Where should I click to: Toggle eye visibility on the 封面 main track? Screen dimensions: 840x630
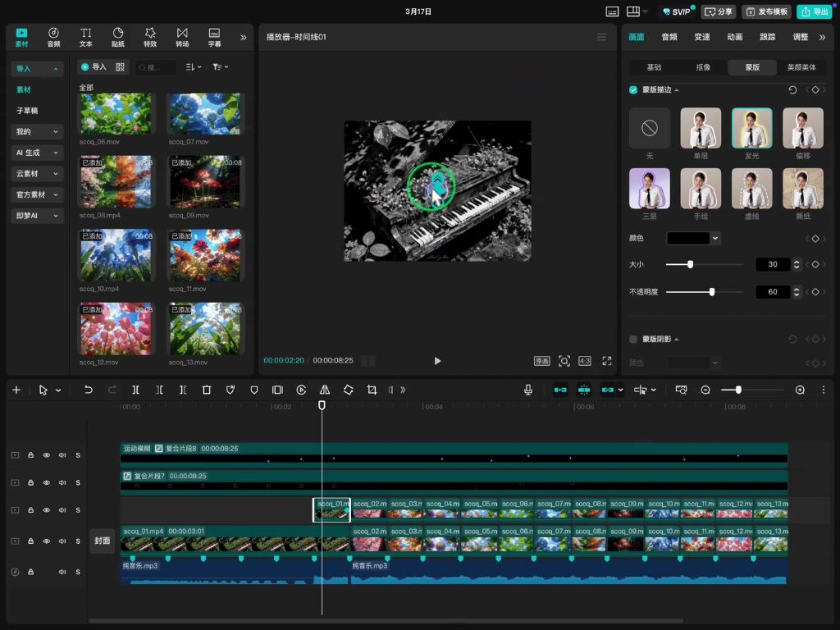pyautogui.click(x=47, y=541)
